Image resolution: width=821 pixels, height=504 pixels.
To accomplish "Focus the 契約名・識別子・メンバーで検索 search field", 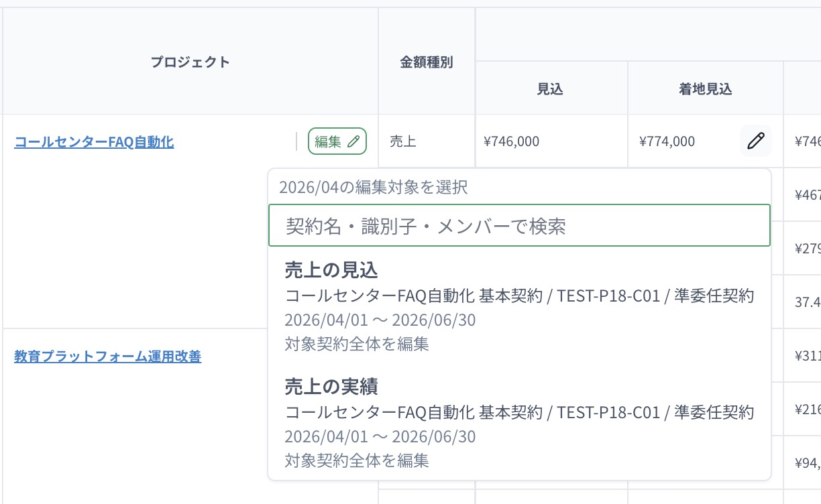I will point(519,226).
